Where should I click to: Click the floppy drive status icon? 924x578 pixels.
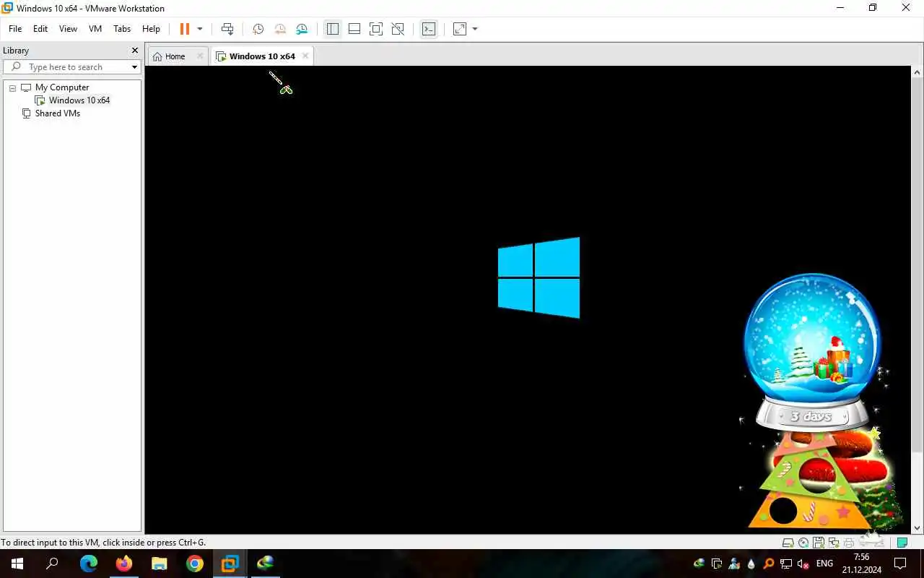(819, 543)
